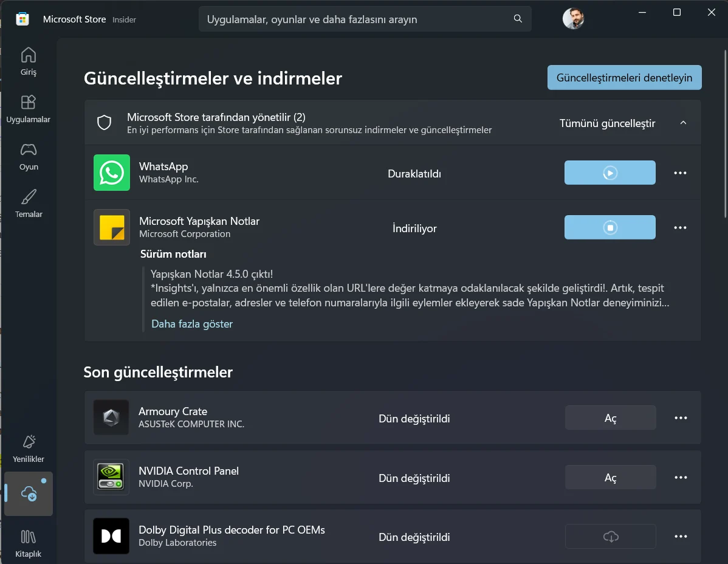
Task: Maximize the Microsoft Store window
Action: pyautogui.click(x=677, y=13)
